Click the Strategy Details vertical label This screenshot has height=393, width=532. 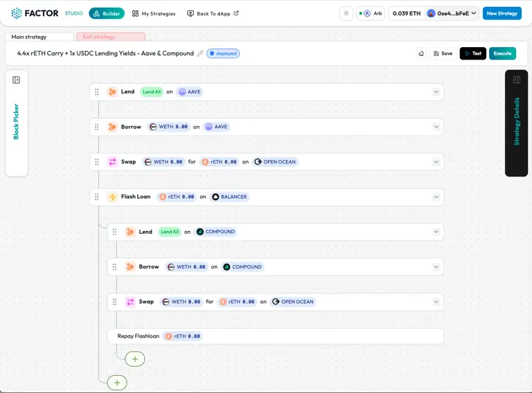516,121
